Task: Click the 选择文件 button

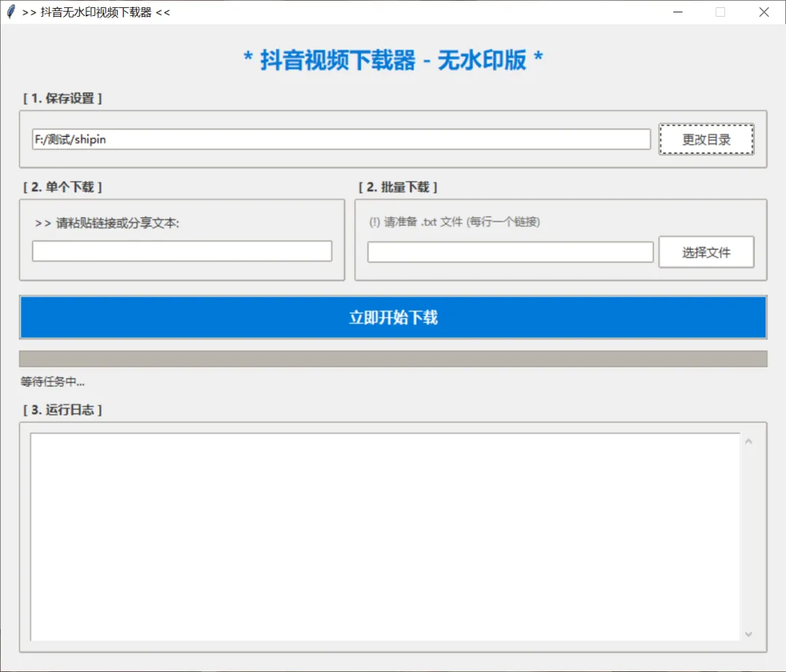Action: click(706, 252)
